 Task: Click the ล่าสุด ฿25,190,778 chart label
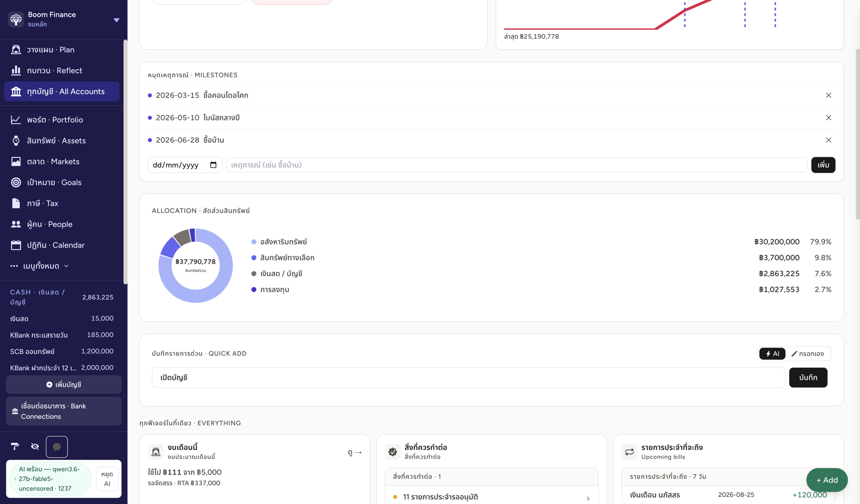[x=532, y=37]
